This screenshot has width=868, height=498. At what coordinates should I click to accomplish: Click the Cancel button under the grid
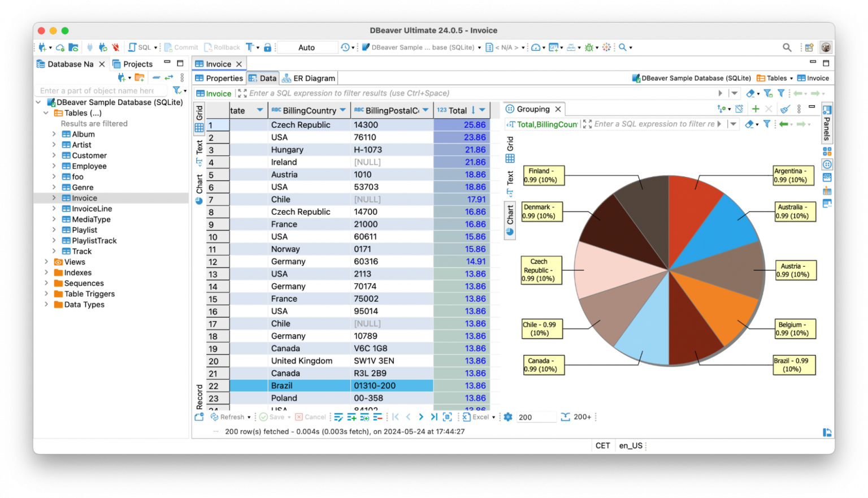310,417
